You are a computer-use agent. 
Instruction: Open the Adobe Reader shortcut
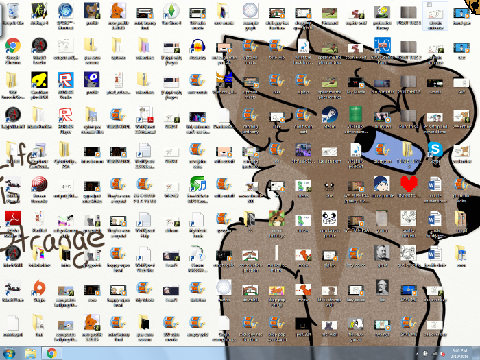[13, 218]
